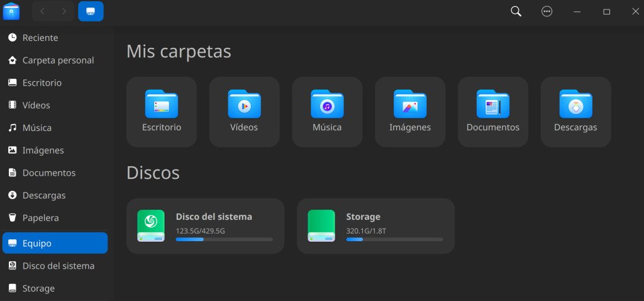Open the search magnifier
Screen dimensions: 644x301
pyautogui.click(x=516, y=11)
